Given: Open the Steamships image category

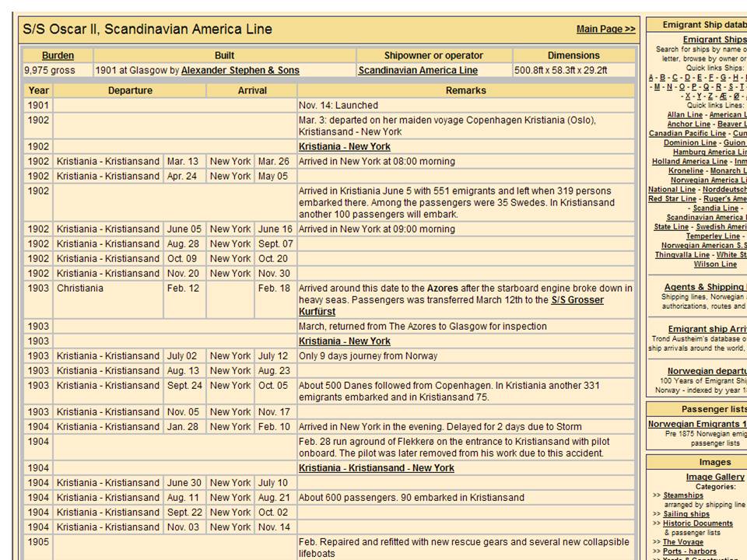Looking at the screenshot, I should (683, 495).
